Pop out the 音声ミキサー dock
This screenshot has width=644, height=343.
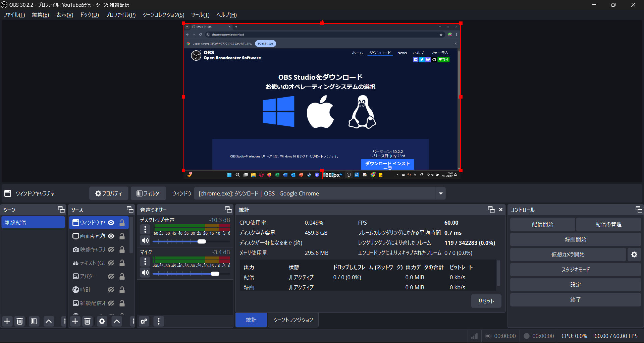tap(228, 210)
